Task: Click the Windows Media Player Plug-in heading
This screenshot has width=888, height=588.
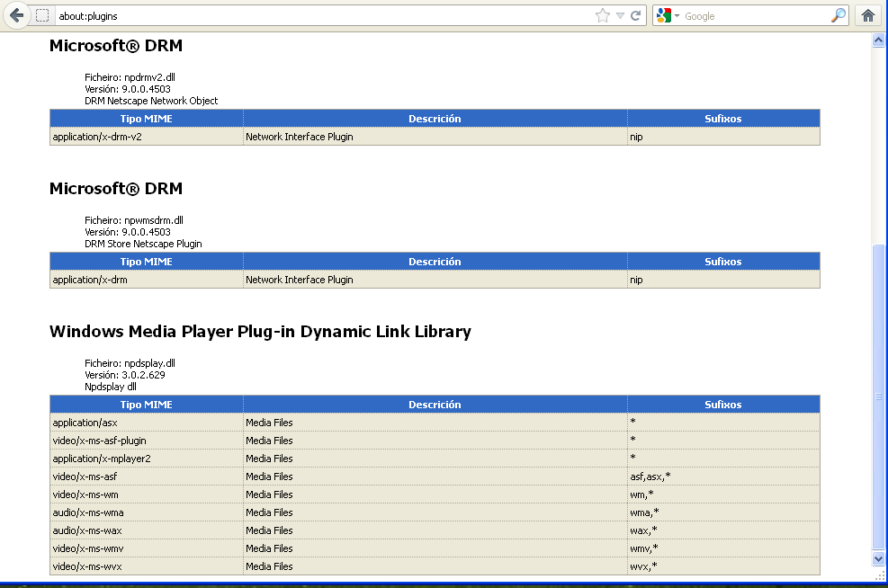Action: pyautogui.click(x=260, y=332)
